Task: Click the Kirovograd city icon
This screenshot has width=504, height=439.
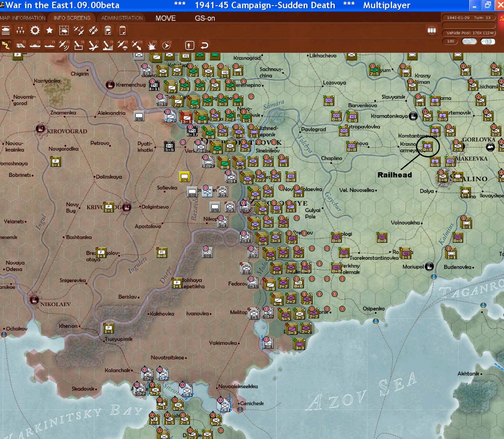Action: [x=40, y=129]
